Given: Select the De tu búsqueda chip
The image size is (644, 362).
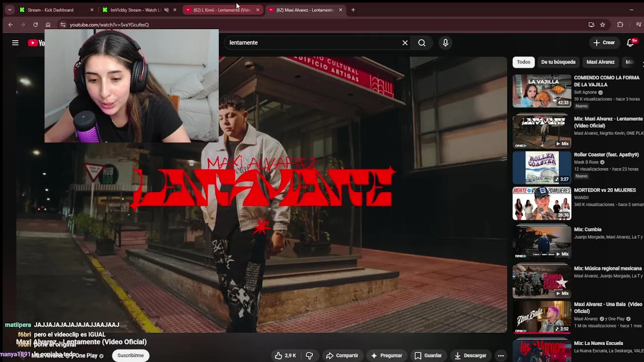Looking at the screenshot, I should pos(558,62).
